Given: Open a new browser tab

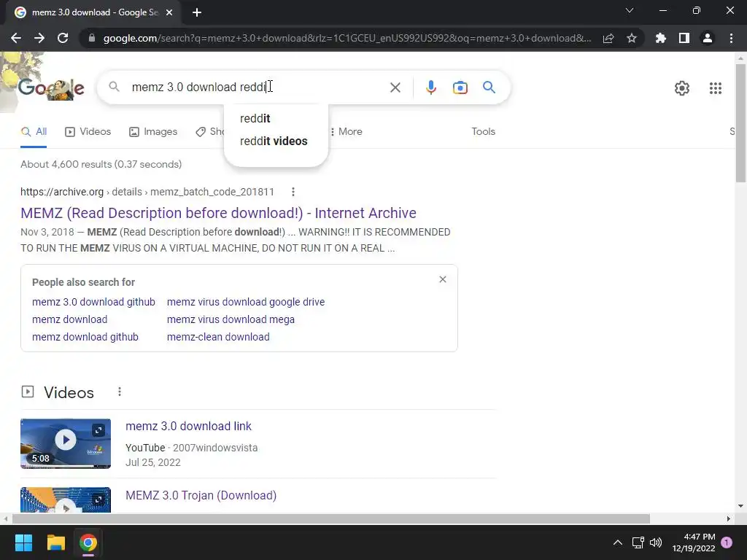Looking at the screenshot, I should pos(197,12).
